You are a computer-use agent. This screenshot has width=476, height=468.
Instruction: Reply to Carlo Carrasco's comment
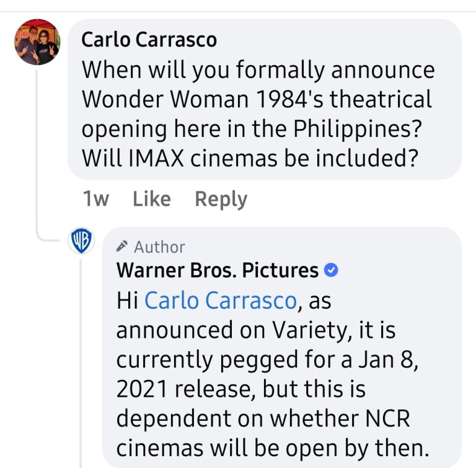[221, 199]
